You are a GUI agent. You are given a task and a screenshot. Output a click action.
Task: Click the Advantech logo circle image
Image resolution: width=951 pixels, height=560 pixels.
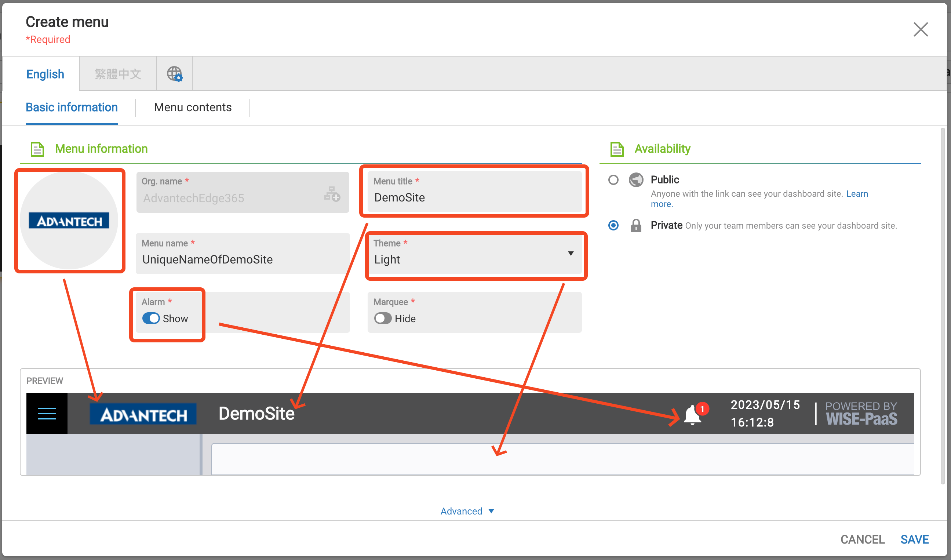point(69,221)
